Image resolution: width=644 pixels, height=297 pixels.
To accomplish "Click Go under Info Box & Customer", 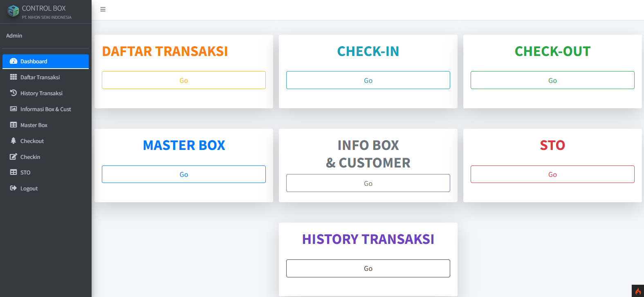I will tap(368, 183).
